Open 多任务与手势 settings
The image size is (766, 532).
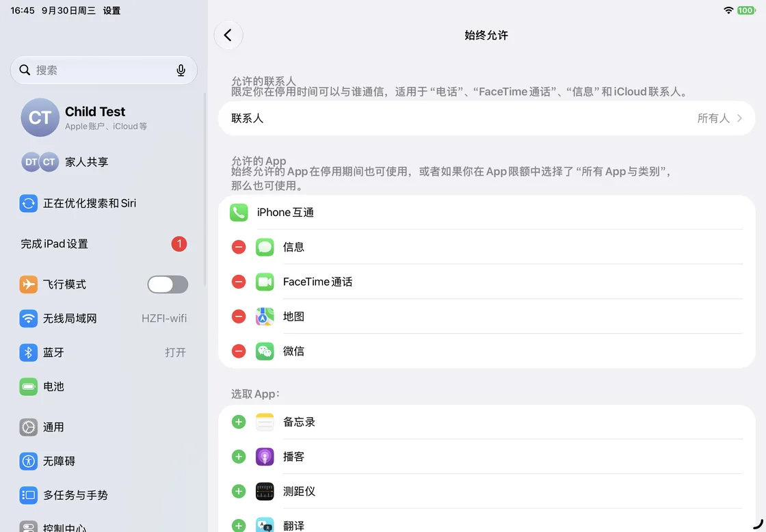[103, 495]
